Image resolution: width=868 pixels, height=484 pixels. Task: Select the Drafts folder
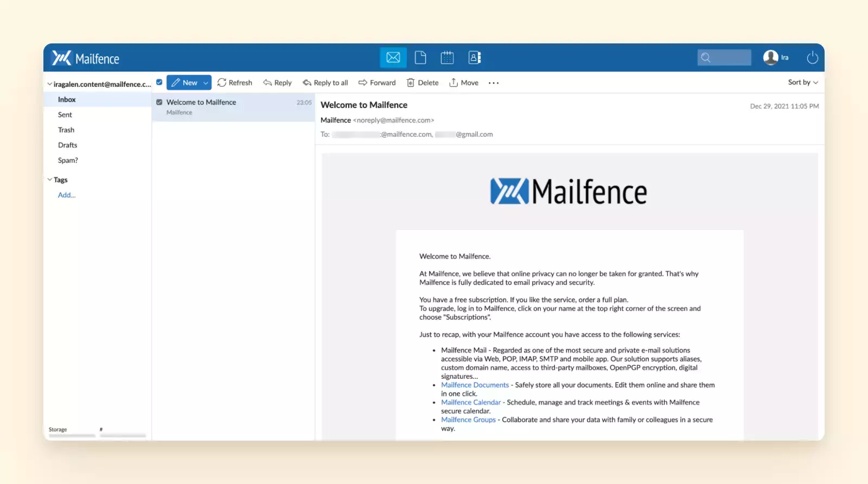pos(68,145)
